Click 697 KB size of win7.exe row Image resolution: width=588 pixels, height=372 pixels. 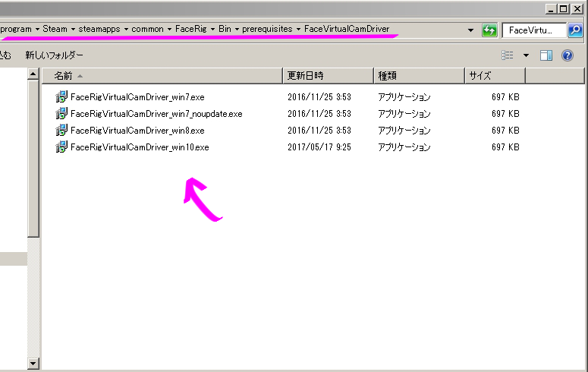505,97
